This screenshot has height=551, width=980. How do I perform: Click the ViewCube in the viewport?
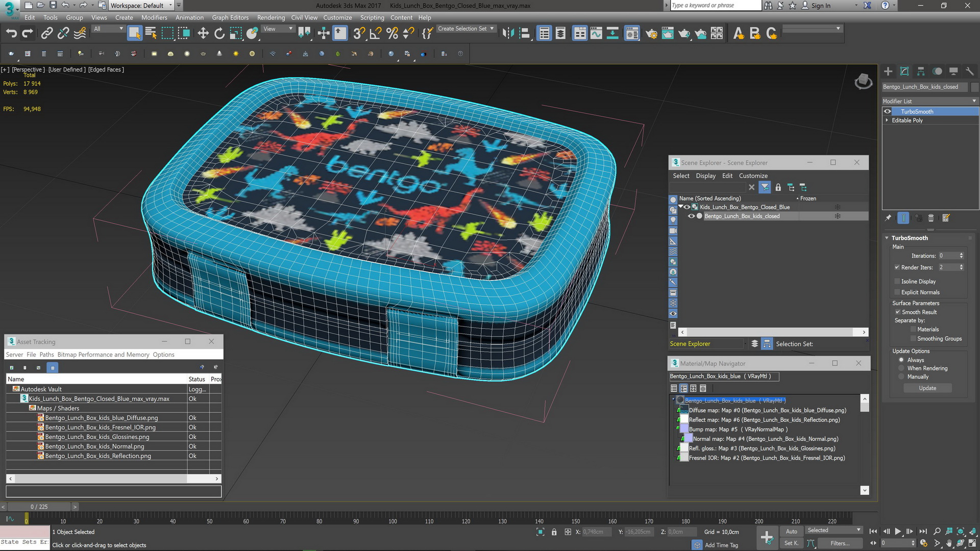pos(863,81)
